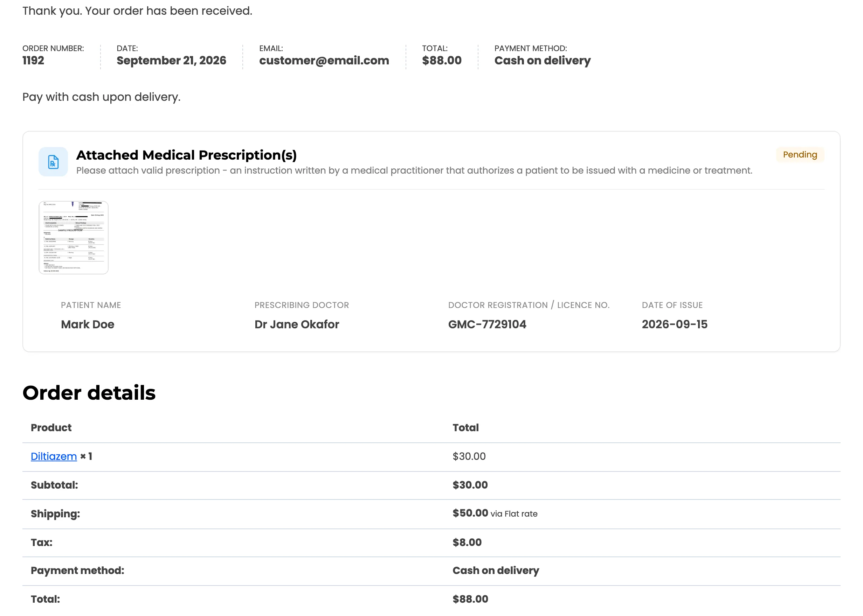The width and height of the screenshot is (863, 616).
Task: Click the Pending status badge
Action: [800, 155]
